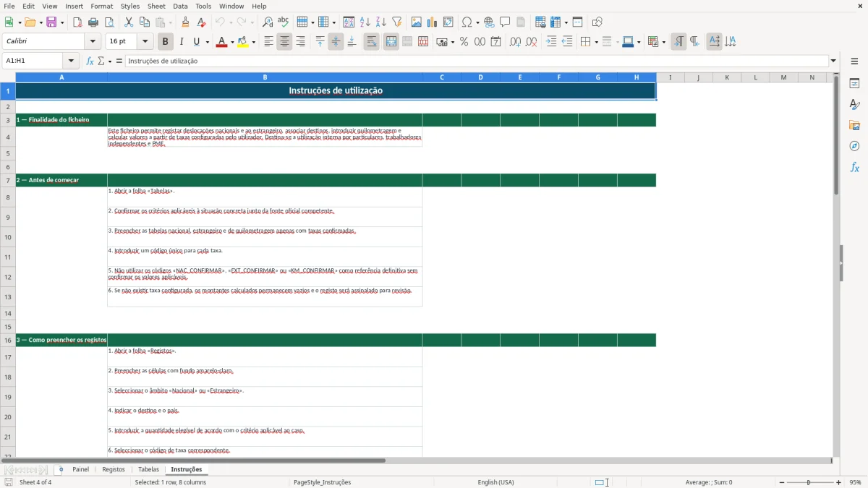Click the Zoom Out minus button
868x488 pixels.
point(780,482)
